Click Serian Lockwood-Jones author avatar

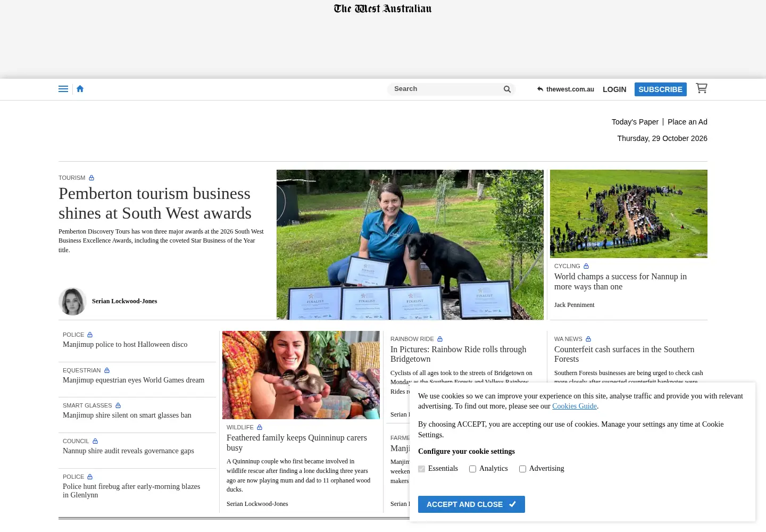(72, 301)
